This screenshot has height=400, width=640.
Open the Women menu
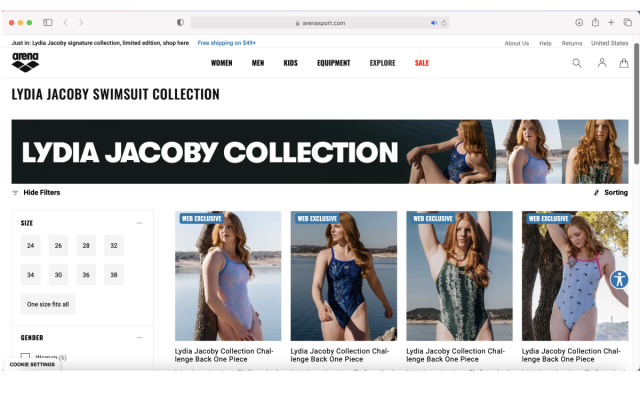[x=222, y=63]
